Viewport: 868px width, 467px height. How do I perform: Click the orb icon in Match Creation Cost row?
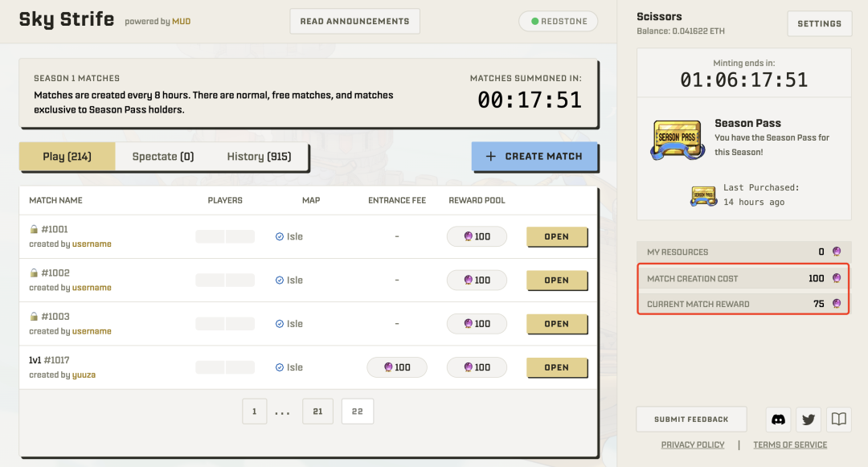[837, 278]
